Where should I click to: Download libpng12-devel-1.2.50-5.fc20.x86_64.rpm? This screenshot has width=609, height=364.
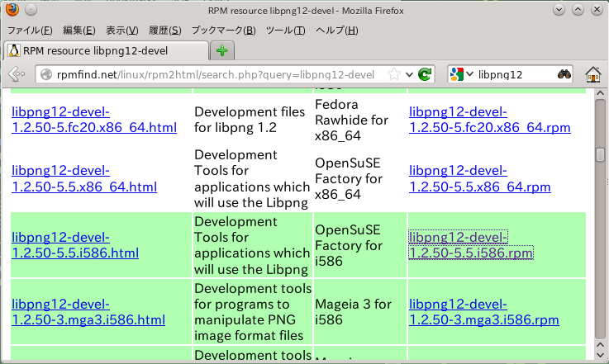(x=490, y=120)
